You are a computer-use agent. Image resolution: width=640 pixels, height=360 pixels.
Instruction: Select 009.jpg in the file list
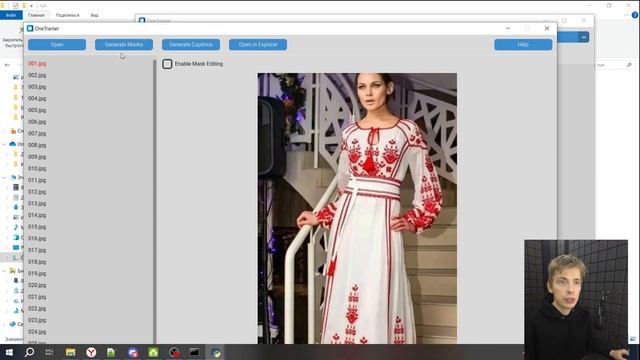(x=37, y=157)
